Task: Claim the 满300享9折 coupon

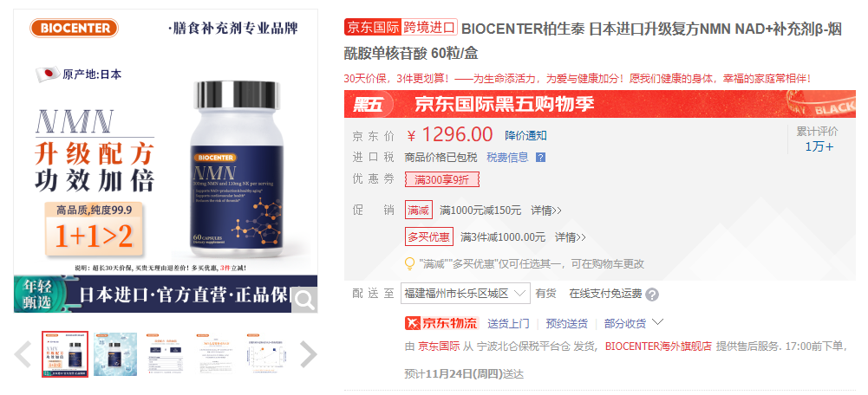Action: click(x=441, y=179)
